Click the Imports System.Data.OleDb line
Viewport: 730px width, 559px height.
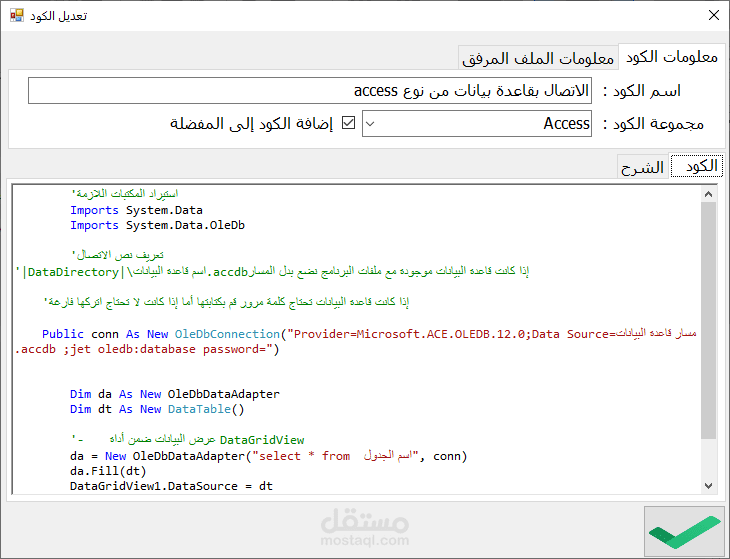click(158, 225)
